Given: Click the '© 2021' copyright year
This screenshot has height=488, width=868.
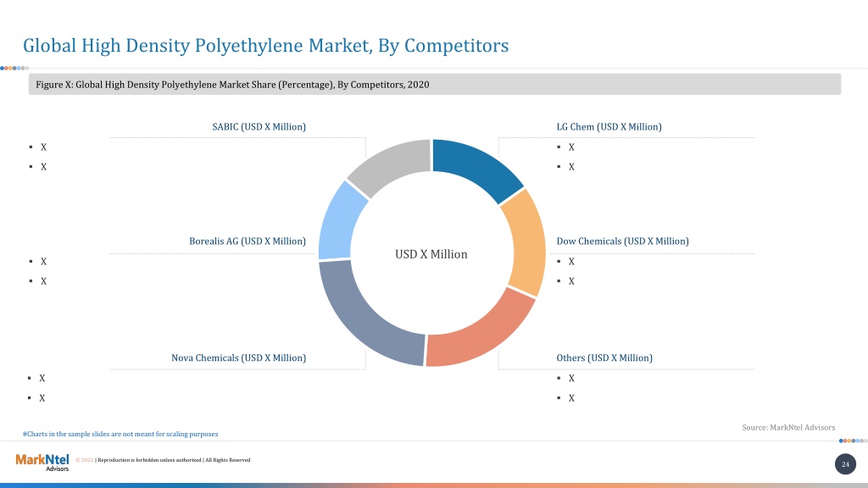Looking at the screenshot, I should coord(84,460).
